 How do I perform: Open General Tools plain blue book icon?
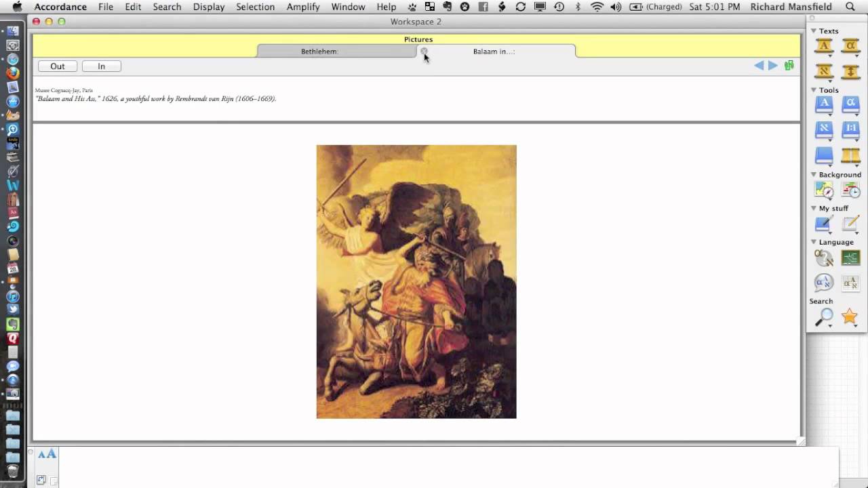pyautogui.click(x=824, y=155)
